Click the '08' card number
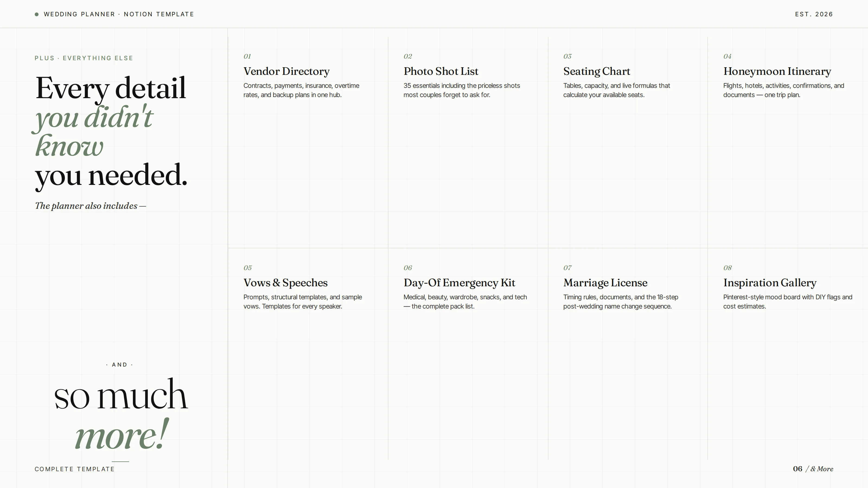 point(727,268)
